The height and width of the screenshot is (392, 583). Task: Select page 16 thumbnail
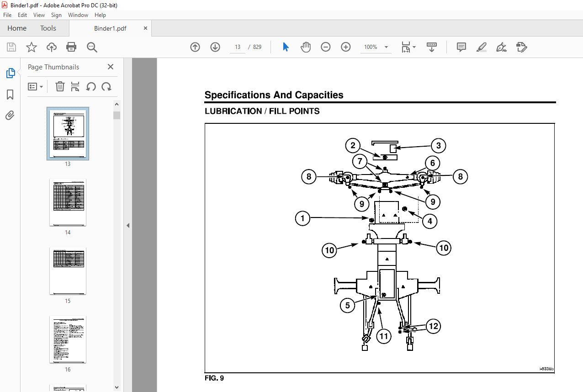(x=68, y=339)
